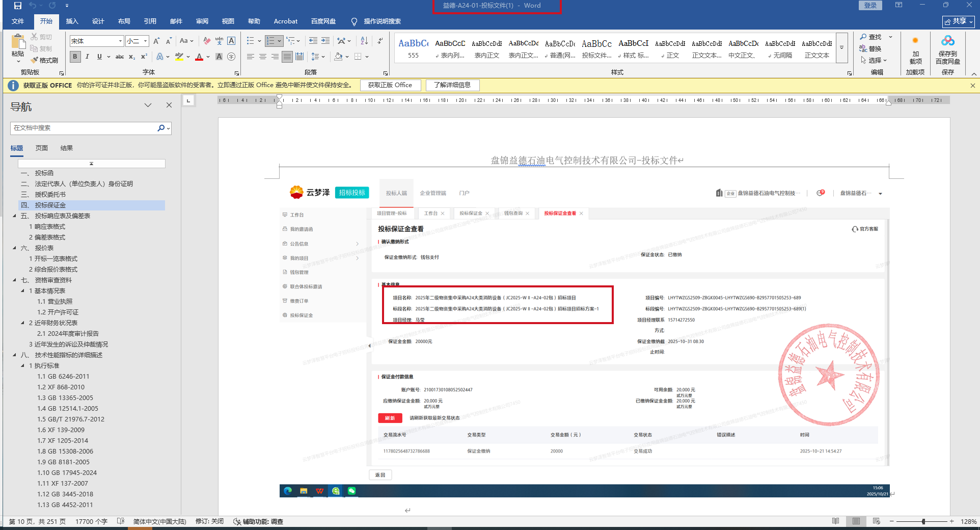The height and width of the screenshot is (530, 980).
Task: Open the 文件 (File) menu
Action: pyautogui.click(x=18, y=21)
